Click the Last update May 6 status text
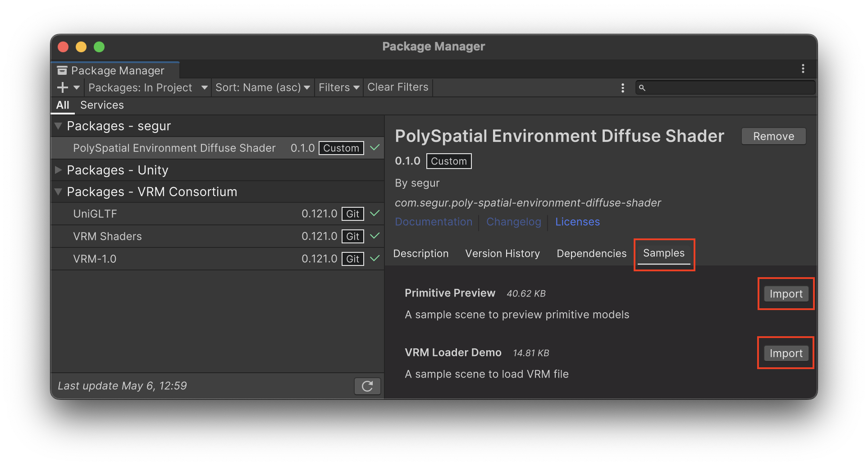This screenshot has width=868, height=466. pos(122,386)
